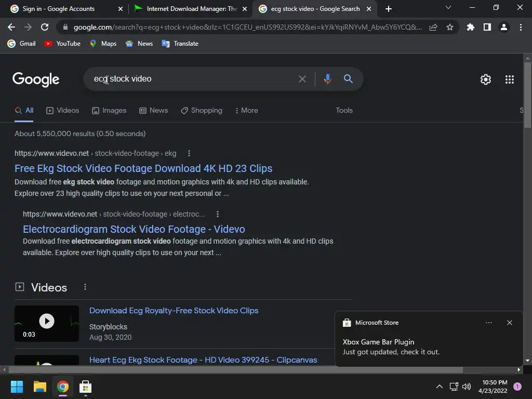Open Microsoft Store from the taskbar

coord(86,387)
